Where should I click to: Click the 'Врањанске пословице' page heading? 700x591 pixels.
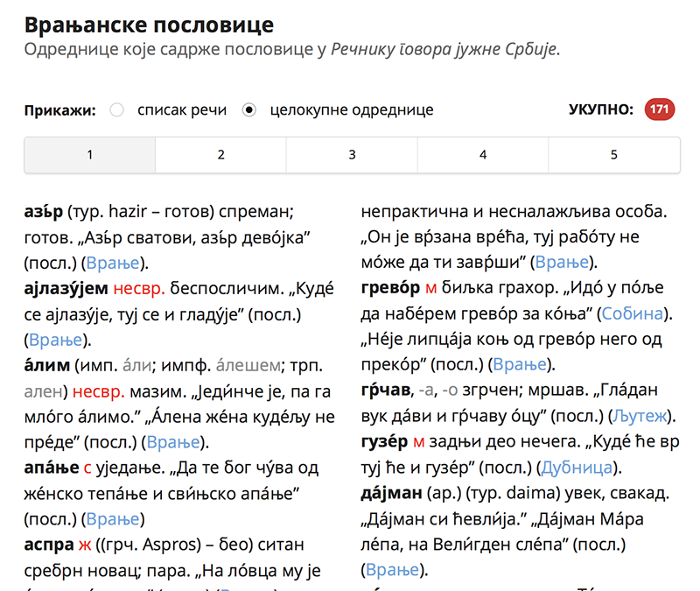click(x=149, y=24)
